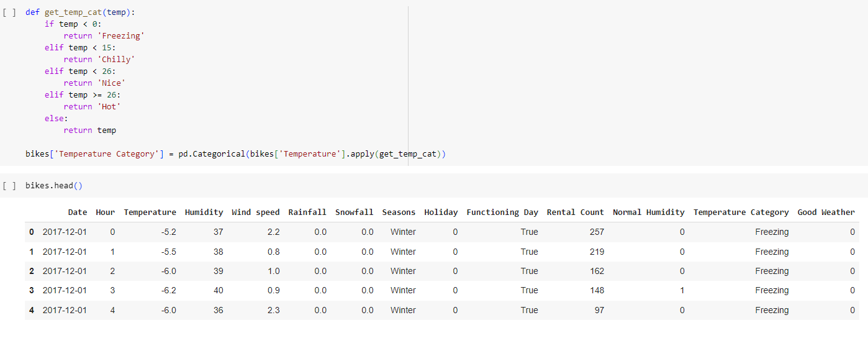Image resolution: width=868 pixels, height=338 pixels.
Task: Select row index 0 in output table
Action: [x=32, y=232]
